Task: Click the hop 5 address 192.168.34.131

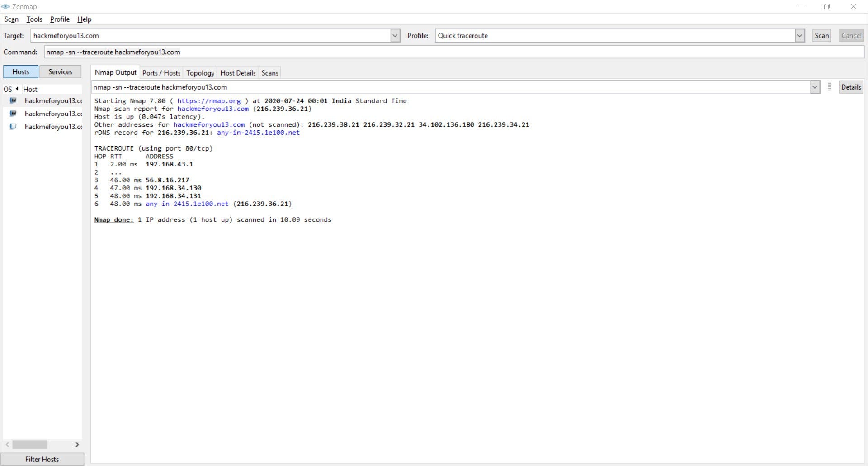Action: pyautogui.click(x=173, y=196)
